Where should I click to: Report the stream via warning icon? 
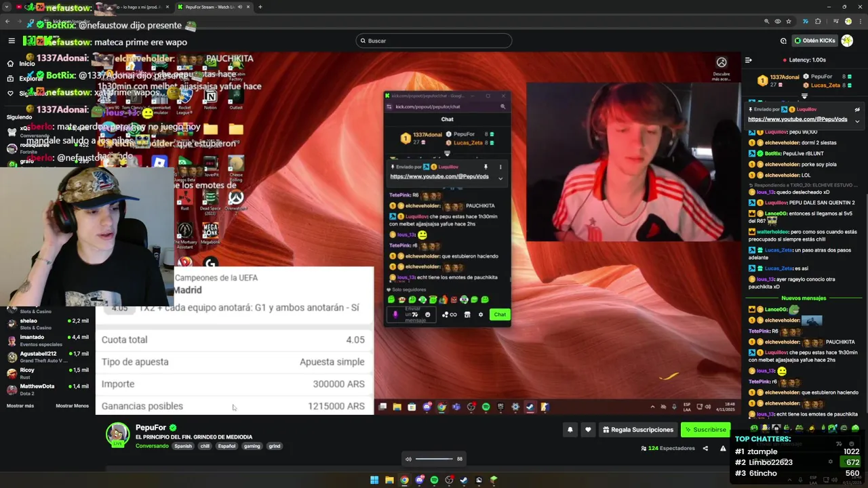(723, 448)
